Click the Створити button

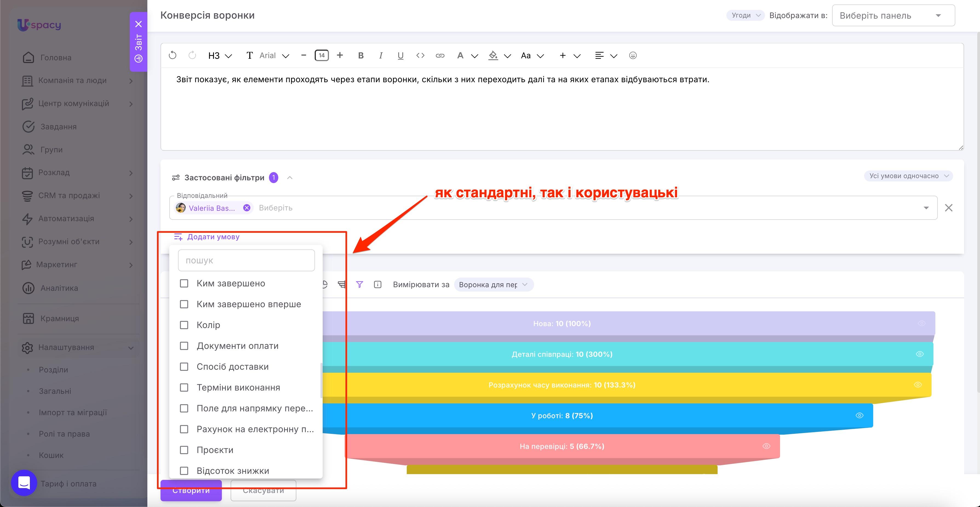click(x=191, y=490)
